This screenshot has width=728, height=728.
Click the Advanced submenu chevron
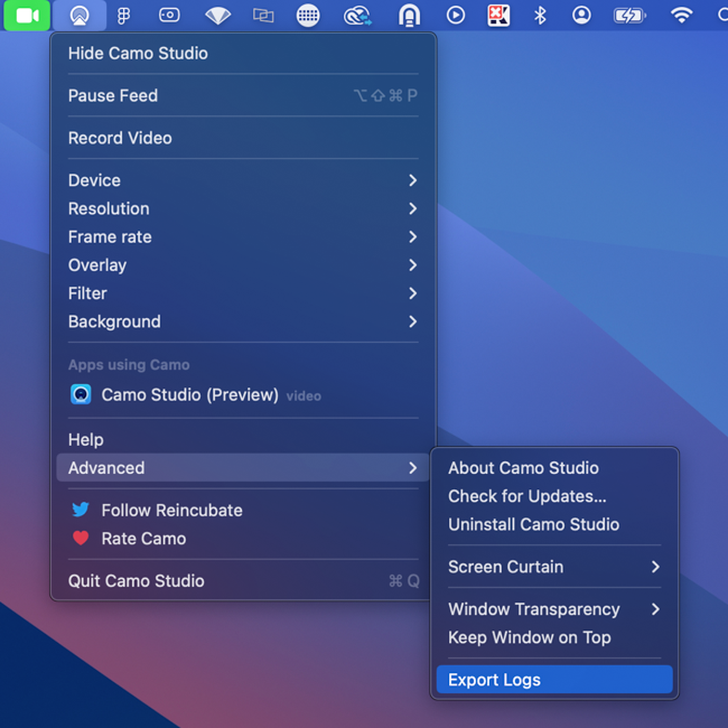tap(413, 468)
